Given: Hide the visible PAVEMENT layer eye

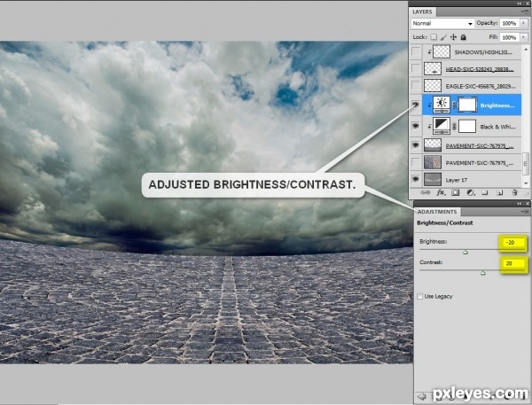Looking at the screenshot, I should 415,145.
